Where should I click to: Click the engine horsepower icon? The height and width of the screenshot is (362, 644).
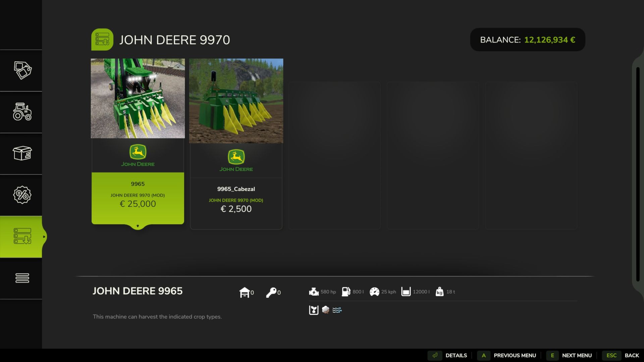tap(314, 292)
